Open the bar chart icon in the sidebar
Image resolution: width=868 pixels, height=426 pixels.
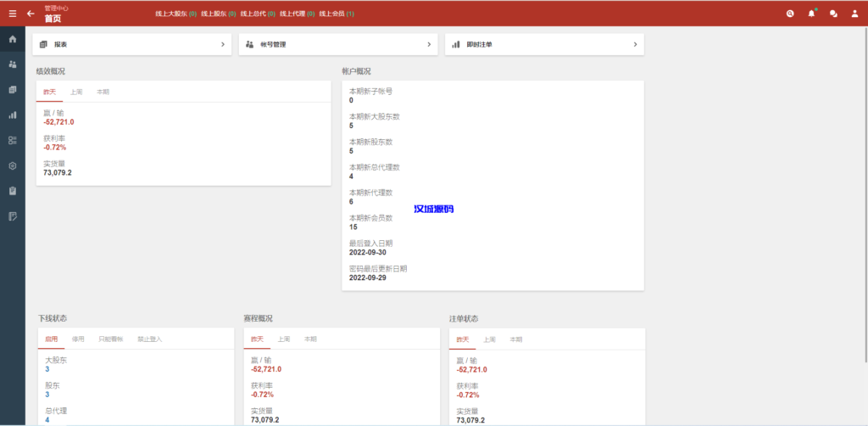click(13, 115)
